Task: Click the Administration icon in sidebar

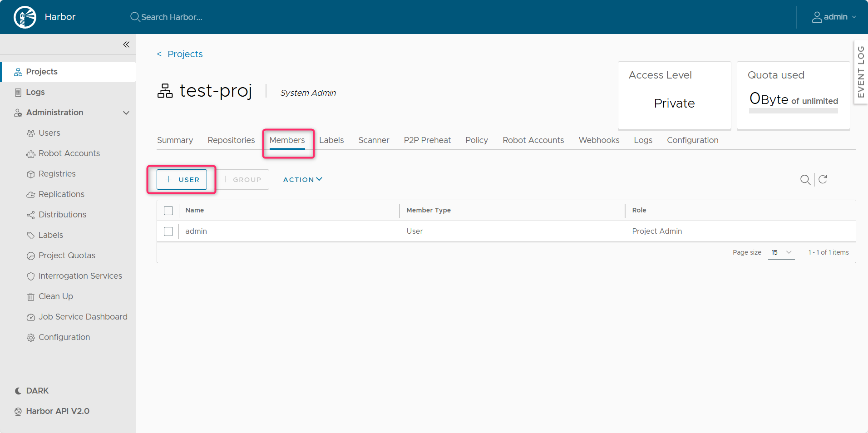Action: pyautogui.click(x=18, y=113)
